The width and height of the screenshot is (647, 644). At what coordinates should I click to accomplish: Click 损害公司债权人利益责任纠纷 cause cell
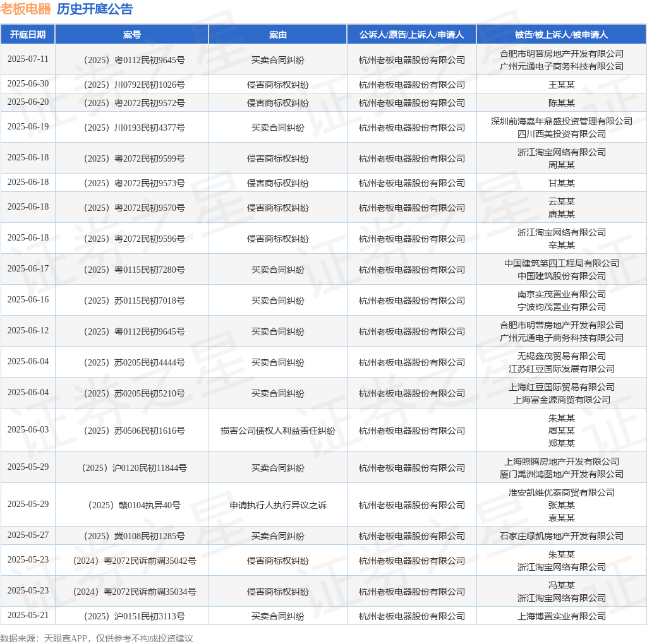click(x=278, y=431)
